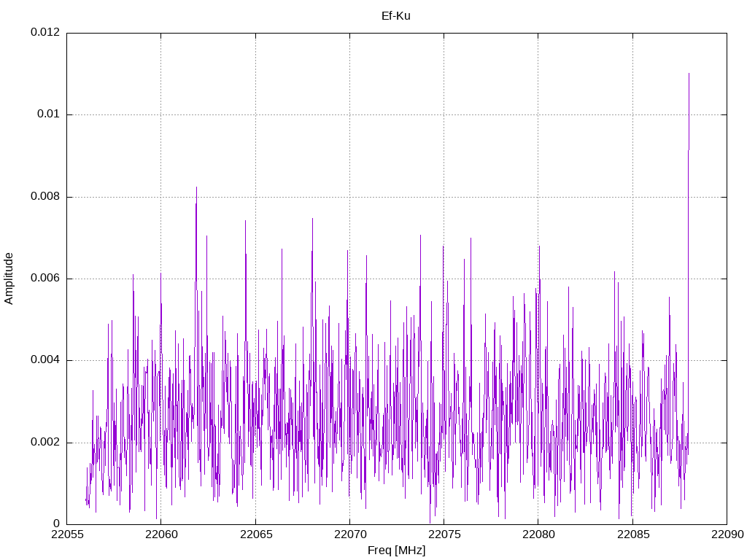Image resolution: width=747 pixels, height=560 pixels.
Task: Click x-axis tick value 22070
Action: pyautogui.click(x=349, y=534)
